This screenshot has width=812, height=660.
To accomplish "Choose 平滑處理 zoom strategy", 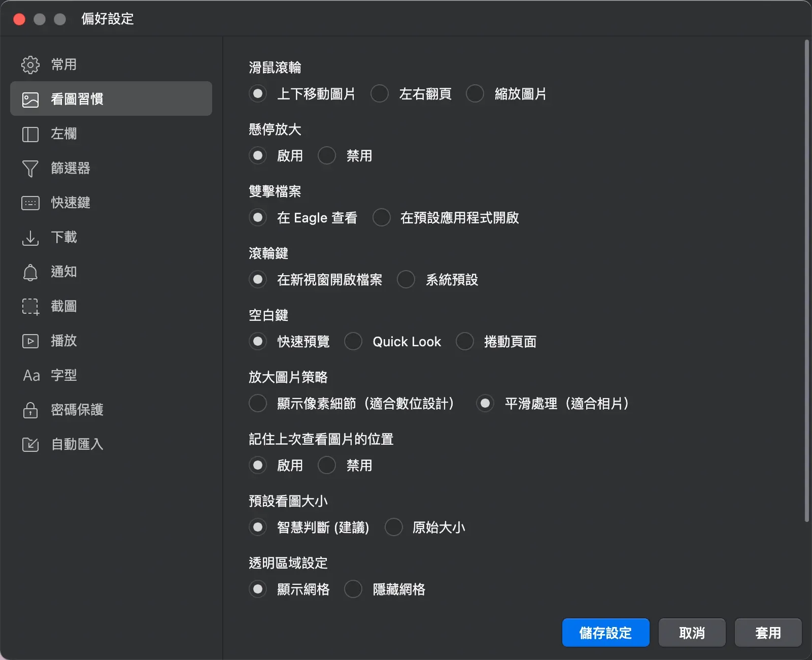I will tap(485, 404).
